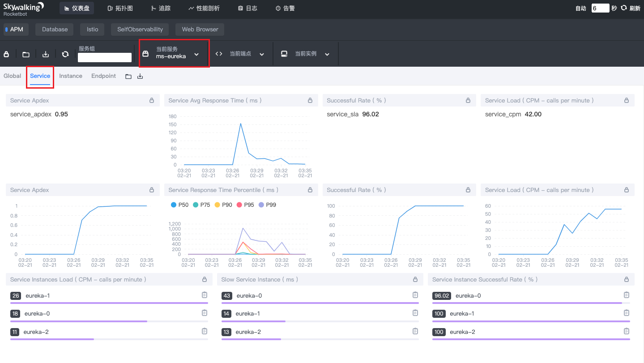Click clipboard icon for eureka-1 in Slow Service Instance
This screenshot has width=644, height=363.
pyautogui.click(x=415, y=313)
